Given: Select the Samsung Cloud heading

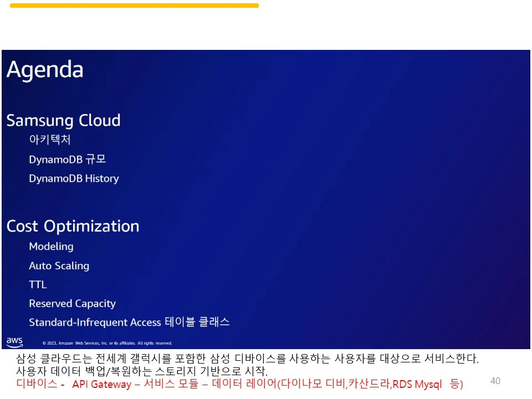Looking at the screenshot, I should pyautogui.click(x=63, y=121).
